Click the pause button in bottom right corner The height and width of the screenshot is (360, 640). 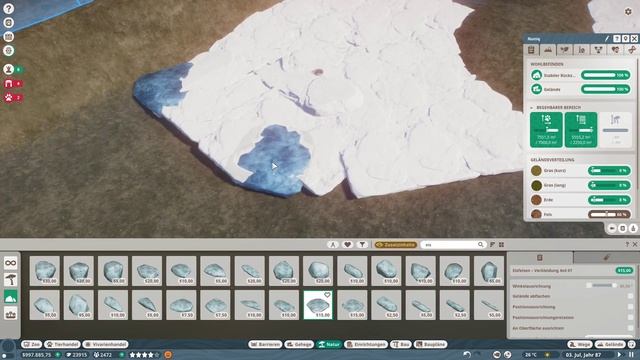tap(631, 355)
